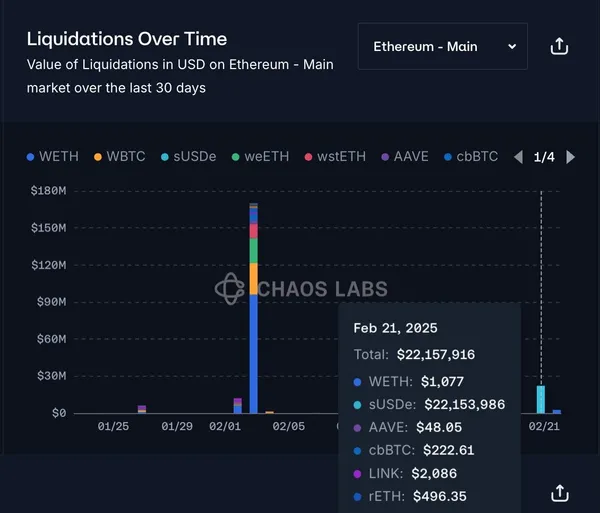Hide the sUSDe series in legend
Image resolution: width=600 pixels, height=513 pixels.
point(187,157)
